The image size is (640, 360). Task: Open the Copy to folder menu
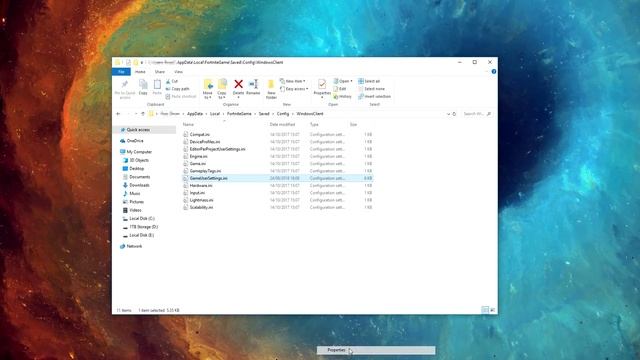coord(222,89)
